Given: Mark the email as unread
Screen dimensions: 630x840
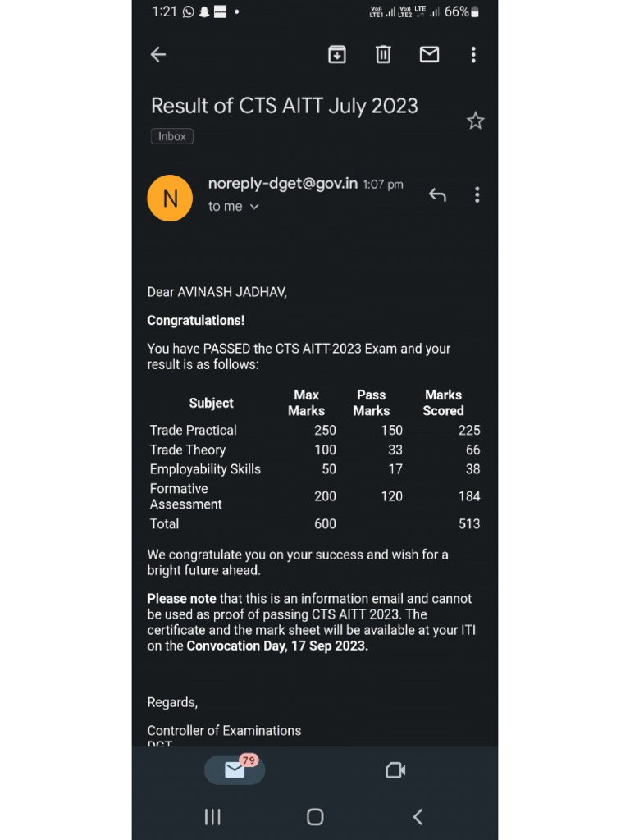Looking at the screenshot, I should pos(429,55).
